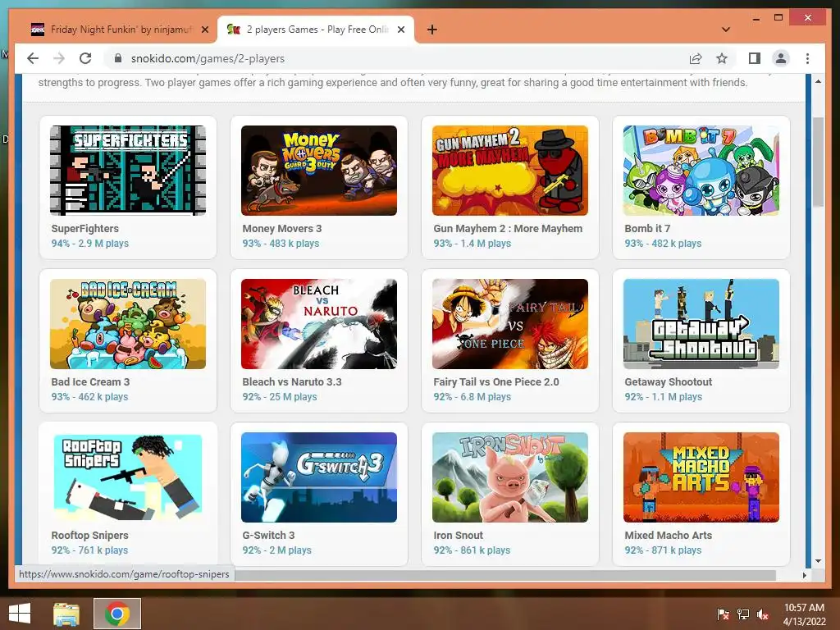Open the Iron Snout thumbnail

510,477
